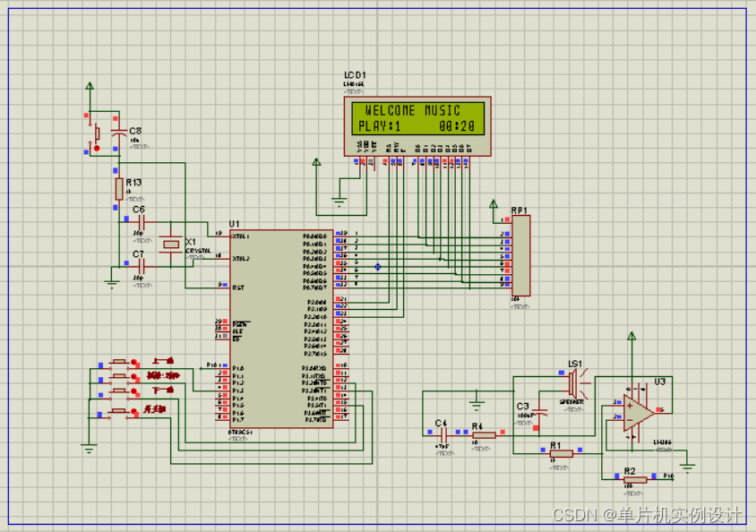
Task: Select resistor R13 symbol
Action: pyautogui.click(x=119, y=189)
